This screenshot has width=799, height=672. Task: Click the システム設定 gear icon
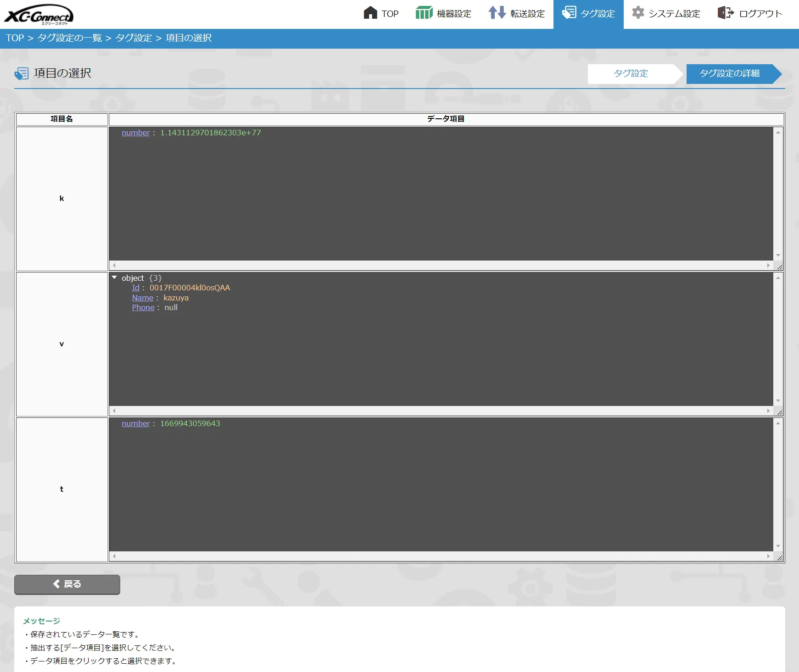(638, 13)
